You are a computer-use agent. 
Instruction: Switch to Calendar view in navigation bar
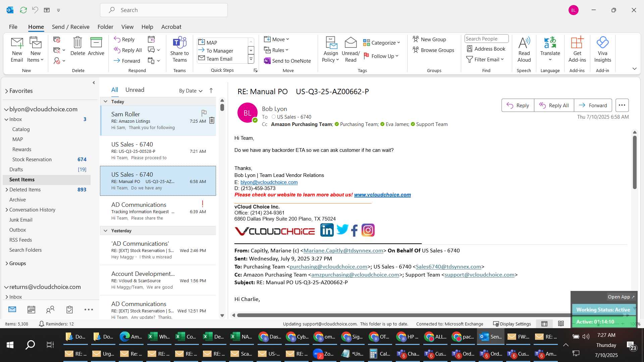click(x=31, y=310)
